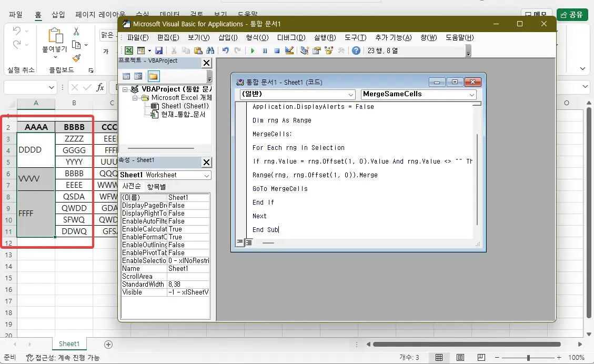Click the DisplayPageBreaks value False in properties
The image size is (594, 364).
click(188, 205)
